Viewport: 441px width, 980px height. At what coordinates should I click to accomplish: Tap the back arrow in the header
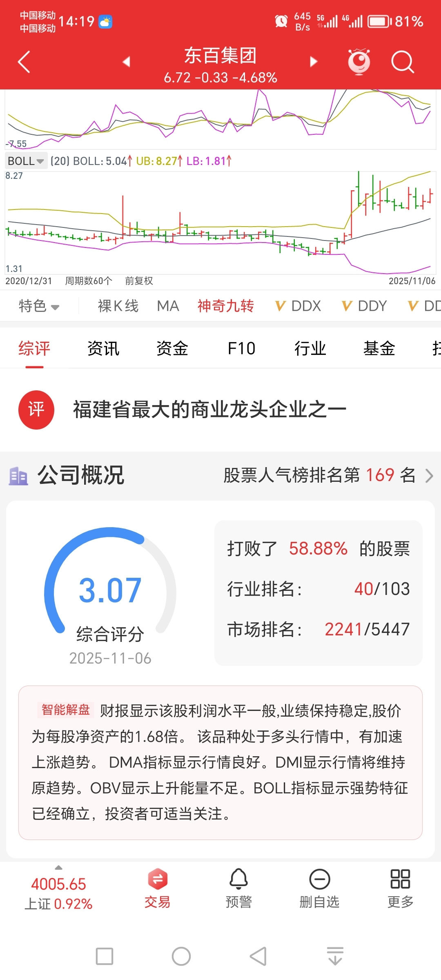pyautogui.click(x=24, y=62)
